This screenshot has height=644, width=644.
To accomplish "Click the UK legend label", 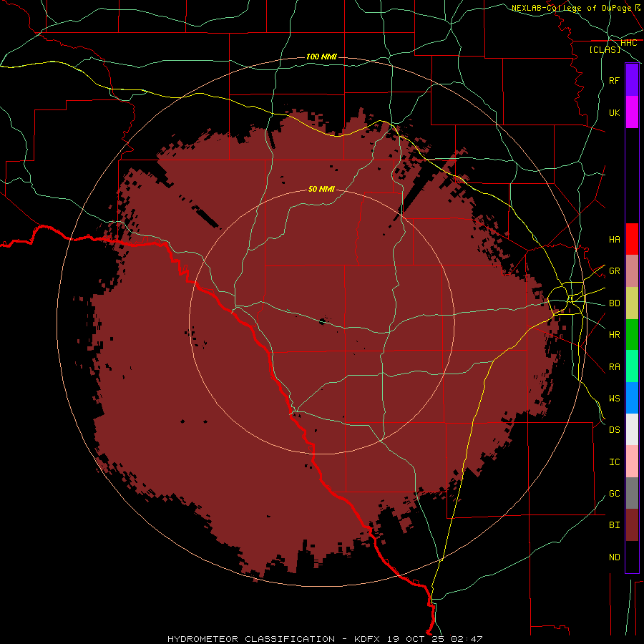I will (615, 112).
